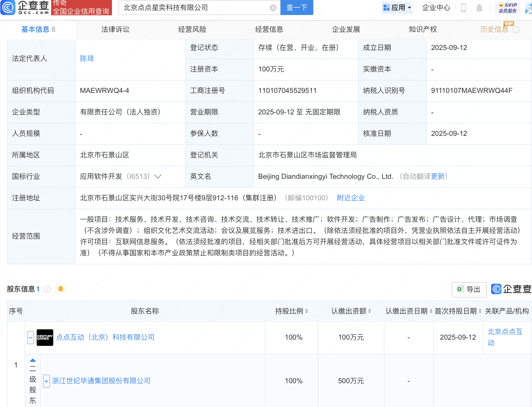Open the mobile app phone icon

(464, 8)
